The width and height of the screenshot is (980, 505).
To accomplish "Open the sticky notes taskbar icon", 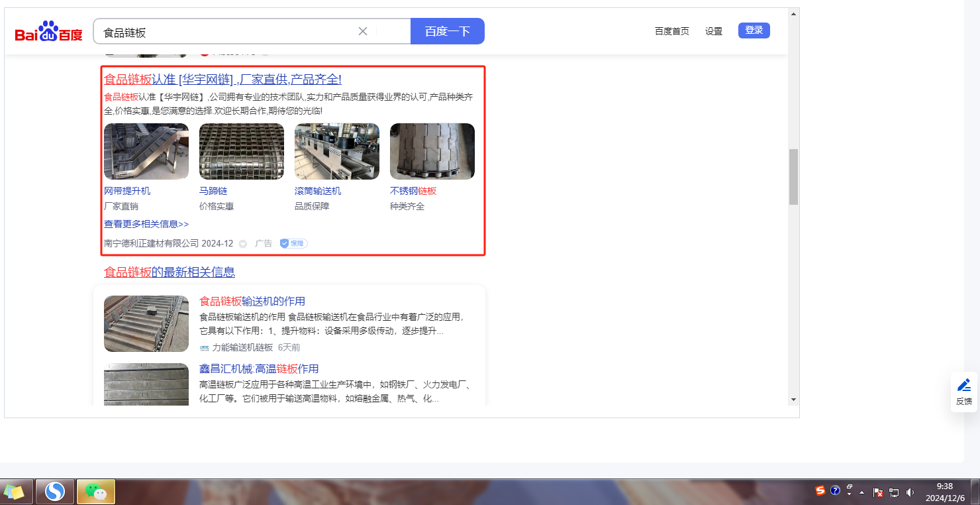I will pos(16,492).
